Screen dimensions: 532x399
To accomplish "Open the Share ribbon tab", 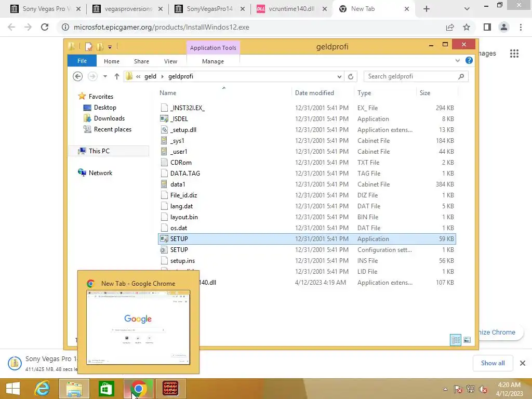I will (141, 61).
